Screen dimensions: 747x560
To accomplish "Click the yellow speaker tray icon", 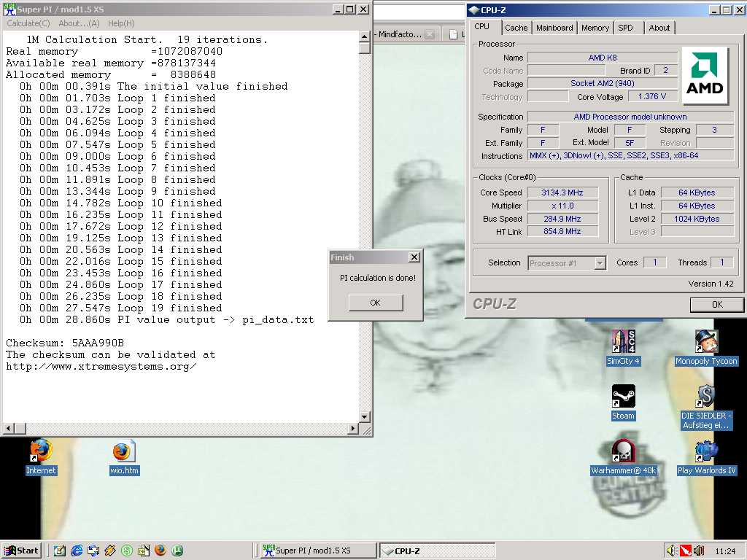I will click(x=671, y=551).
